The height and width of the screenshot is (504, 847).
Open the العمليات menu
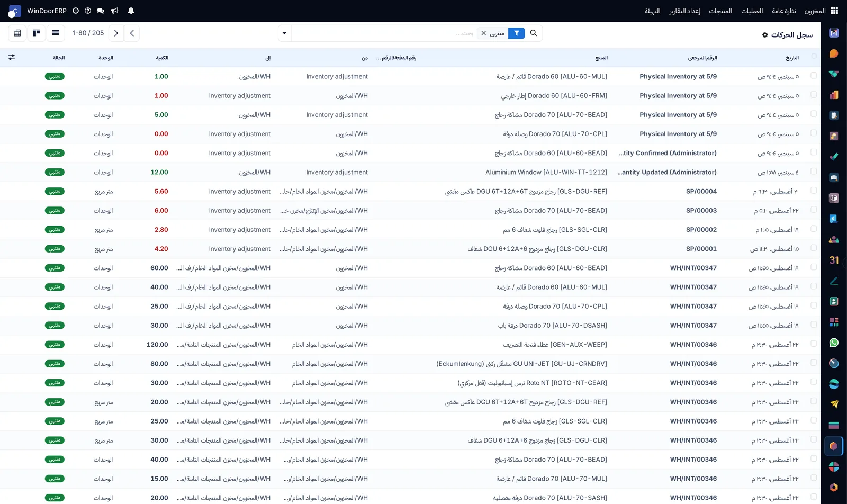click(752, 11)
